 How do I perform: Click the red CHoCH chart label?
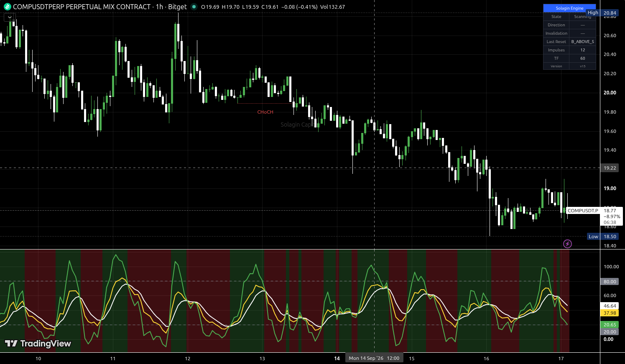(265, 112)
